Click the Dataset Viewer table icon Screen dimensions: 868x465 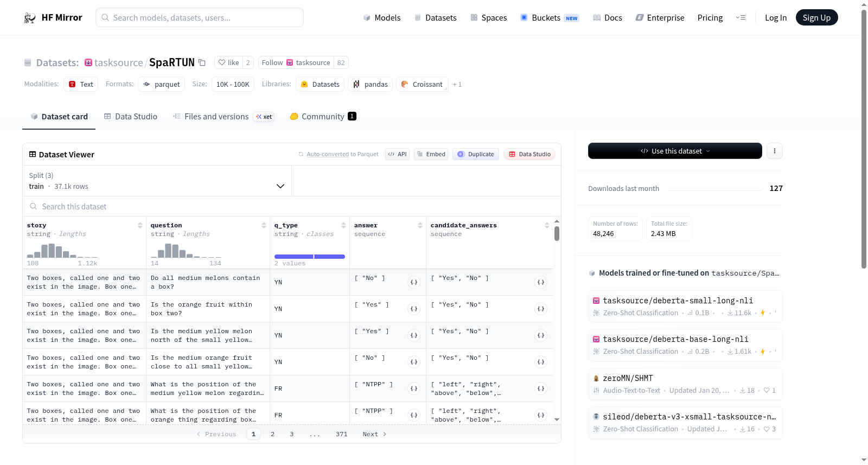[33, 155]
